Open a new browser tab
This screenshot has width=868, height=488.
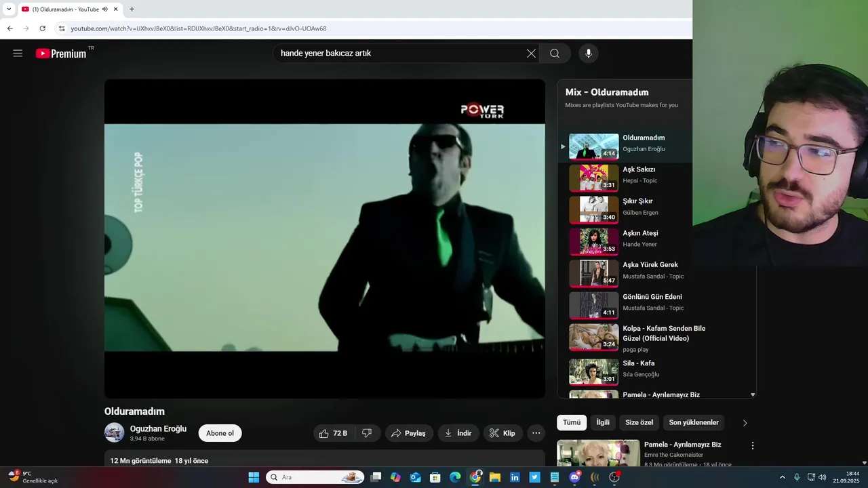(132, 9)
